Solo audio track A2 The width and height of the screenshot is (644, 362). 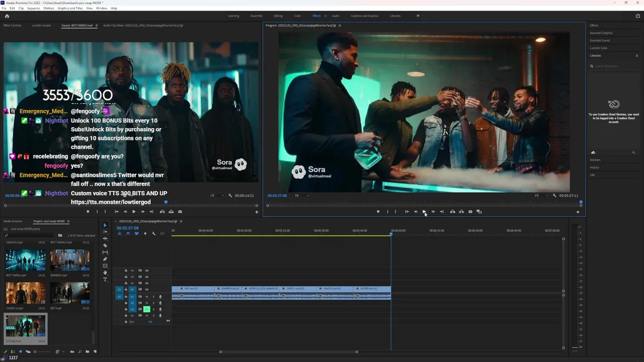pos(153,303)
